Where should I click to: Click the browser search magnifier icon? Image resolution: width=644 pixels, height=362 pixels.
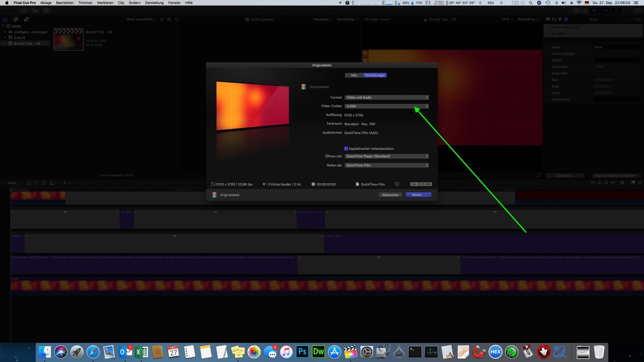pyautogui.click(x=177, y=19)
